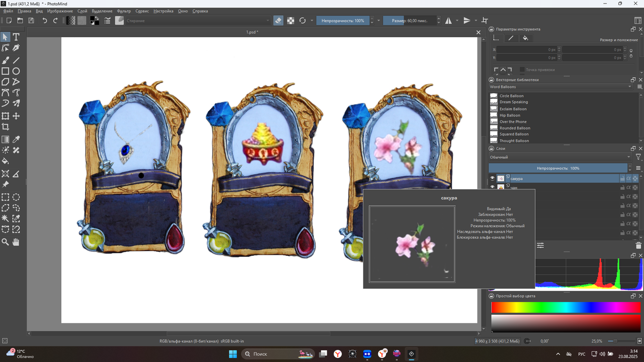
Task: Close the 1.psd document tab
Action: [x=478, y=32]
